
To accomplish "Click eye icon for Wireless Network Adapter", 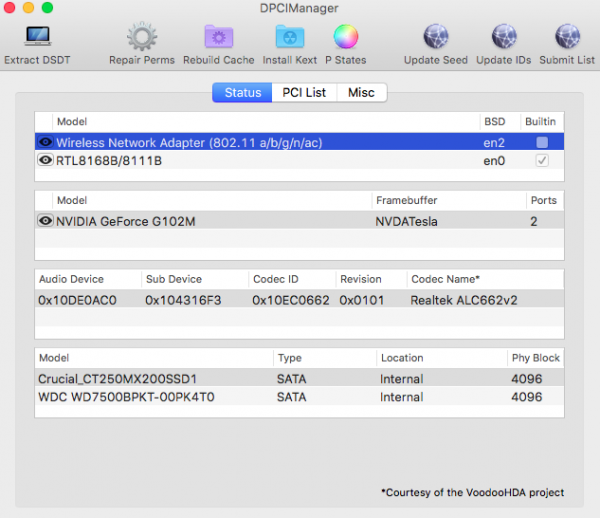I will [45, 142].
